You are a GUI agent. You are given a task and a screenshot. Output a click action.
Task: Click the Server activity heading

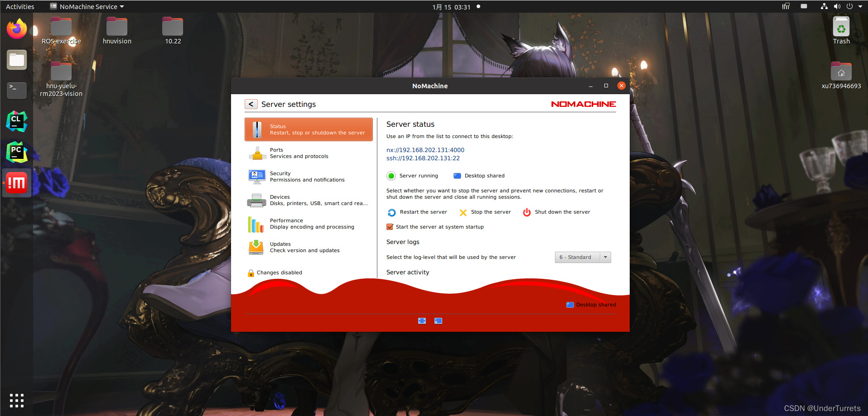[408, 272]
